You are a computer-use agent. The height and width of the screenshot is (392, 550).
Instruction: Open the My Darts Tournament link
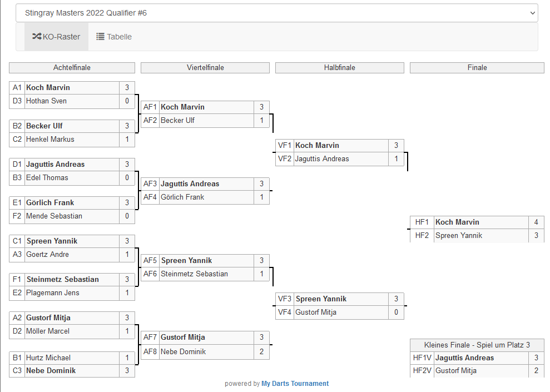tap(295, 384)
